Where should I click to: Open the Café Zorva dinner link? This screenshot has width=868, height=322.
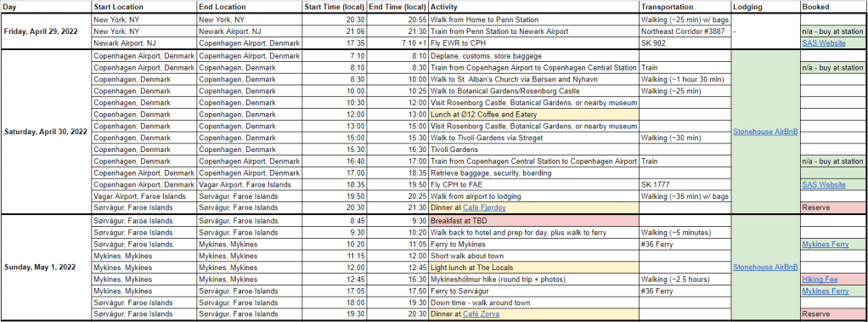[481, 314]
